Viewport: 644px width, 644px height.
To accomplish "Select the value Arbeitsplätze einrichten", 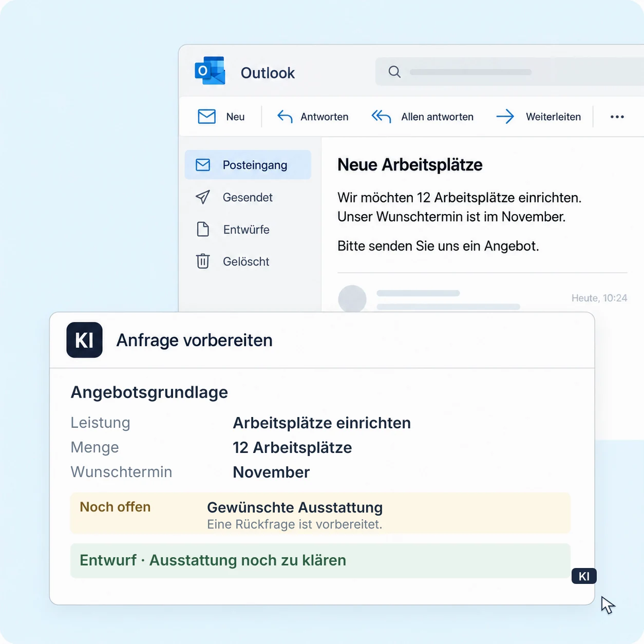I will coord(322,423).
